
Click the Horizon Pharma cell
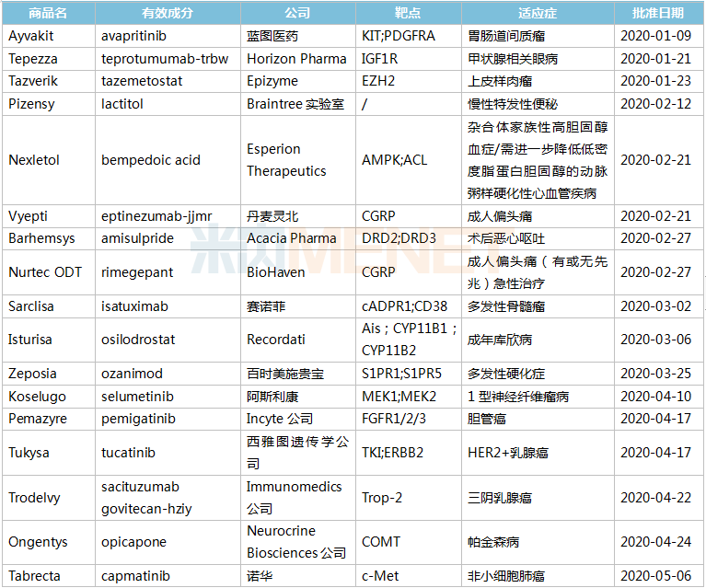pyautogui.click(x=297, y=59)
